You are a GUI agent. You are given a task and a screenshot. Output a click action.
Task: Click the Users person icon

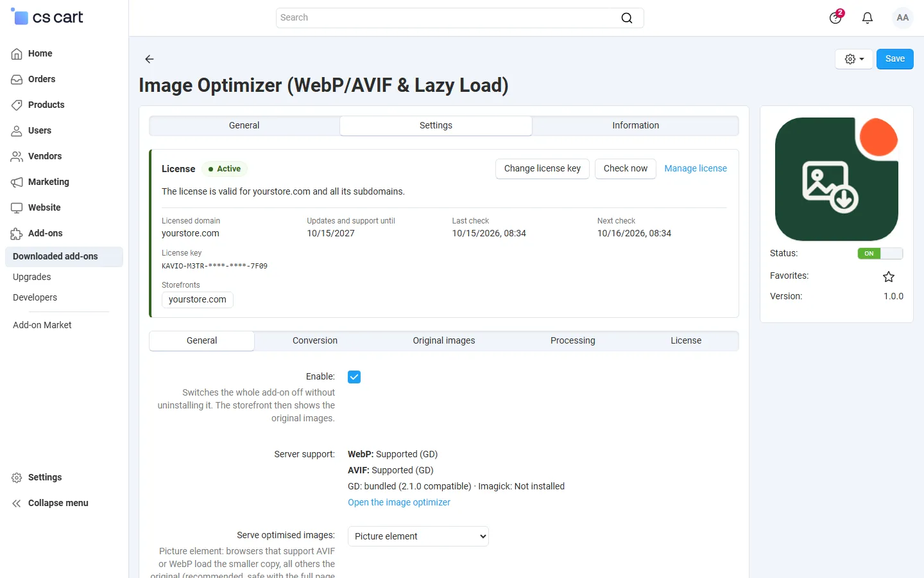click(17, 131)
